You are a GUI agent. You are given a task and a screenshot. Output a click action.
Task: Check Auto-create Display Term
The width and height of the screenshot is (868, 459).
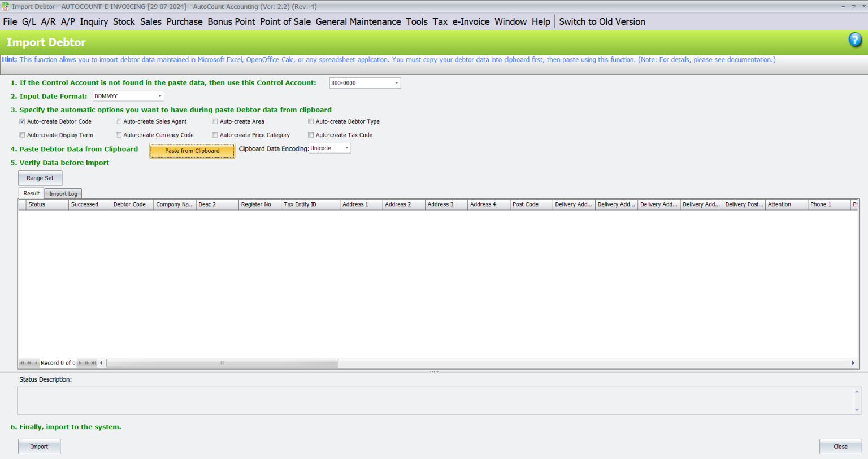pos(22,135)
